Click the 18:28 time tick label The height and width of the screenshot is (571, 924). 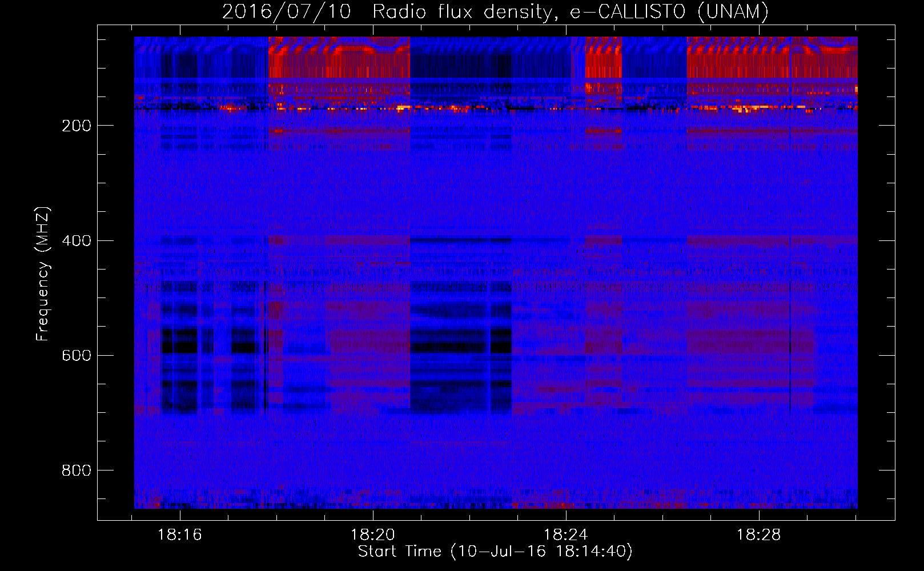(x=759, y=535)
